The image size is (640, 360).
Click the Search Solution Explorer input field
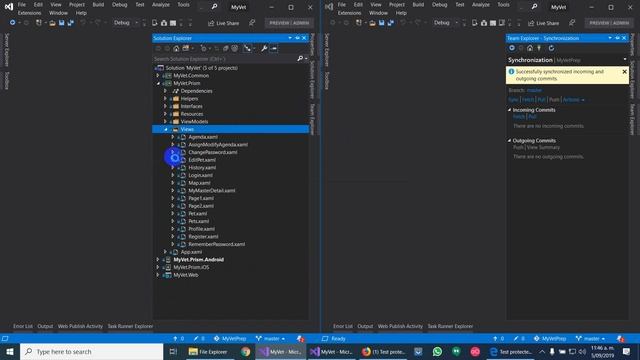[224, 59]
